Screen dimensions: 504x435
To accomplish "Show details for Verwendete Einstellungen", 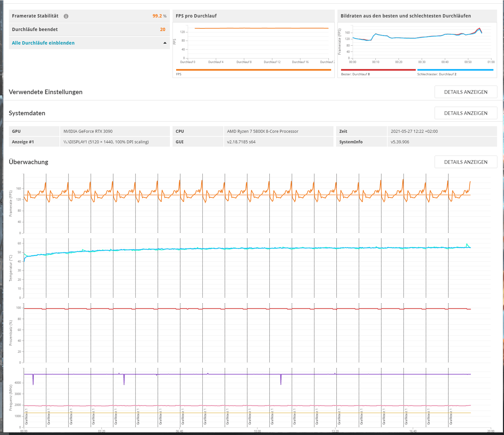I will [465, 92].
